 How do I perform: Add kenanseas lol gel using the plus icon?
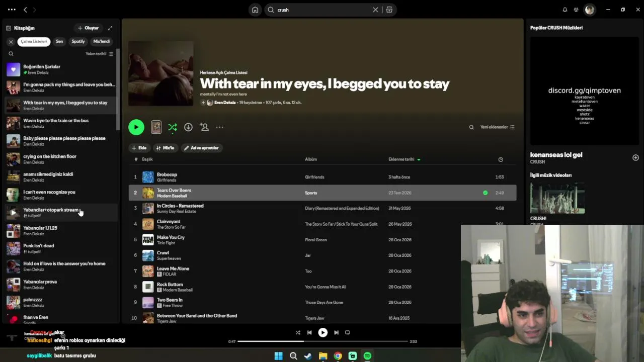[635, 157]
